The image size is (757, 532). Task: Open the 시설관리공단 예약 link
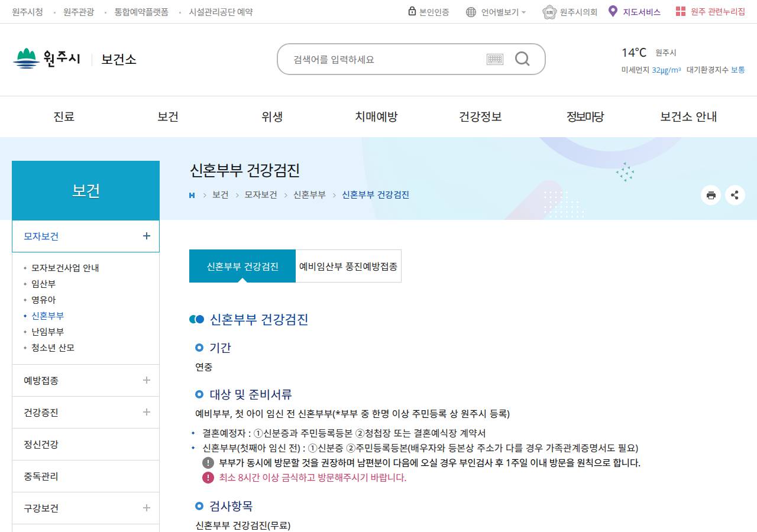coord(221,12)
